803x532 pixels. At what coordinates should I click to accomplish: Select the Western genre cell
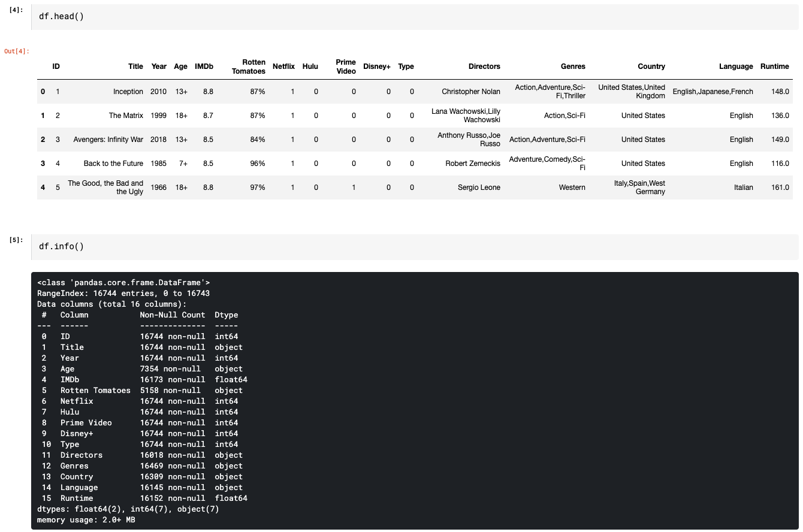pyautogui.click(x=572, y=187)
